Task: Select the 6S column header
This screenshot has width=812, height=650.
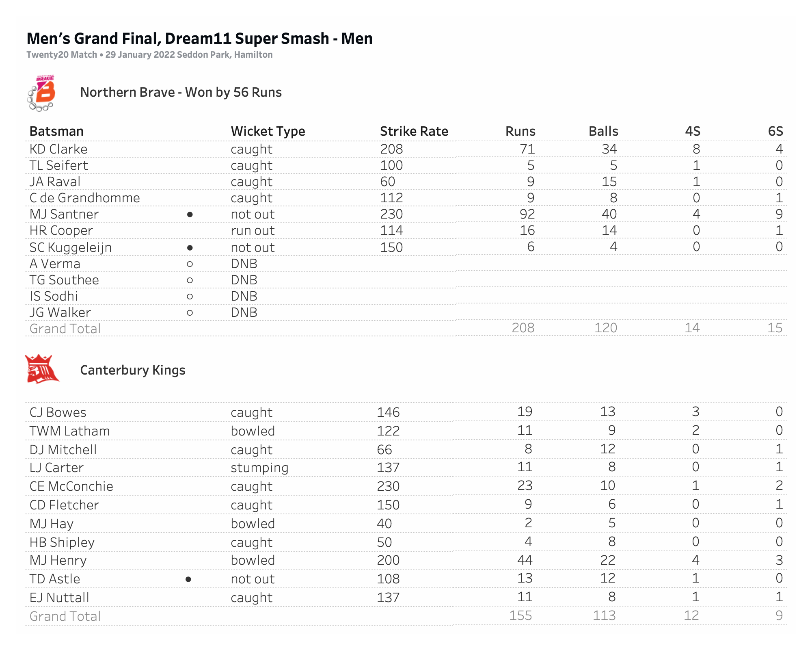Action: (775, 131)
